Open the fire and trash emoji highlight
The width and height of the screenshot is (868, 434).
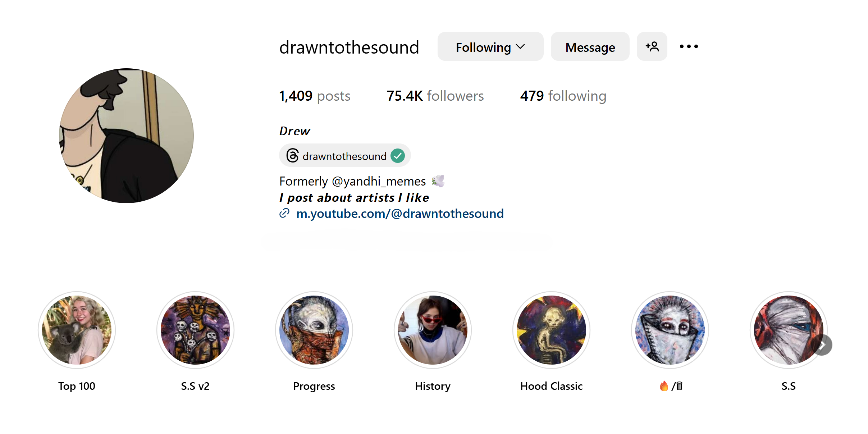click(670, 330)
